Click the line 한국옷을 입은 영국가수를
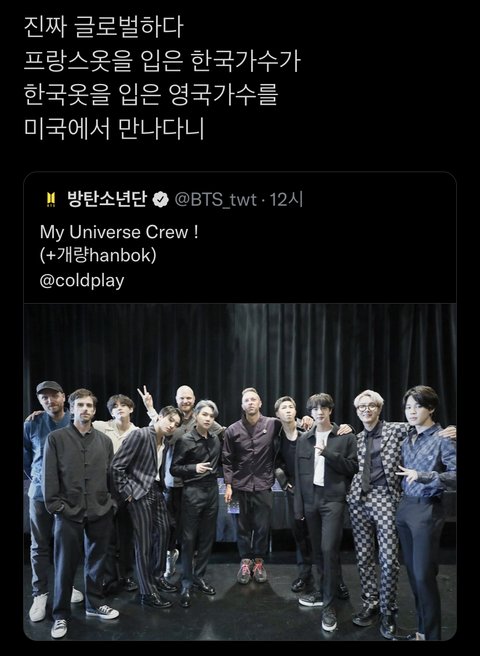 point(151,95)
